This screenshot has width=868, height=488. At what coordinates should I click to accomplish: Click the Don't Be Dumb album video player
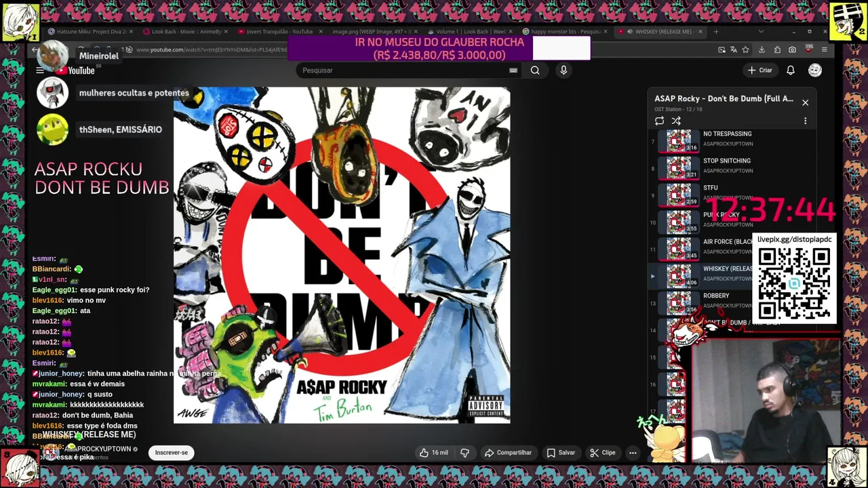click(x=342, y=256)
